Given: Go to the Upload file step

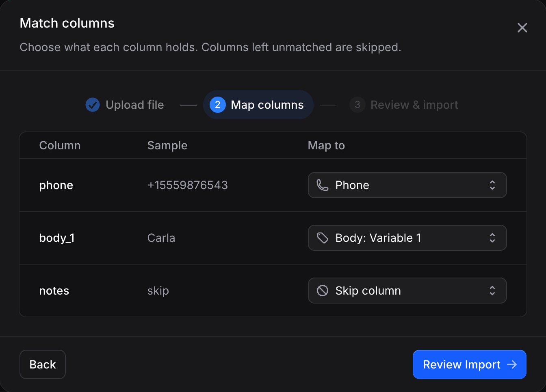Looking at the screenshot, I should (x=125, y=105).
